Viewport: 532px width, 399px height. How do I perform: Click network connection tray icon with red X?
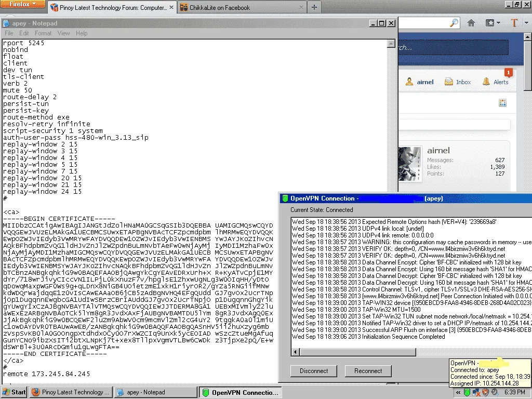pyautogui.click(x=476, y=393)
